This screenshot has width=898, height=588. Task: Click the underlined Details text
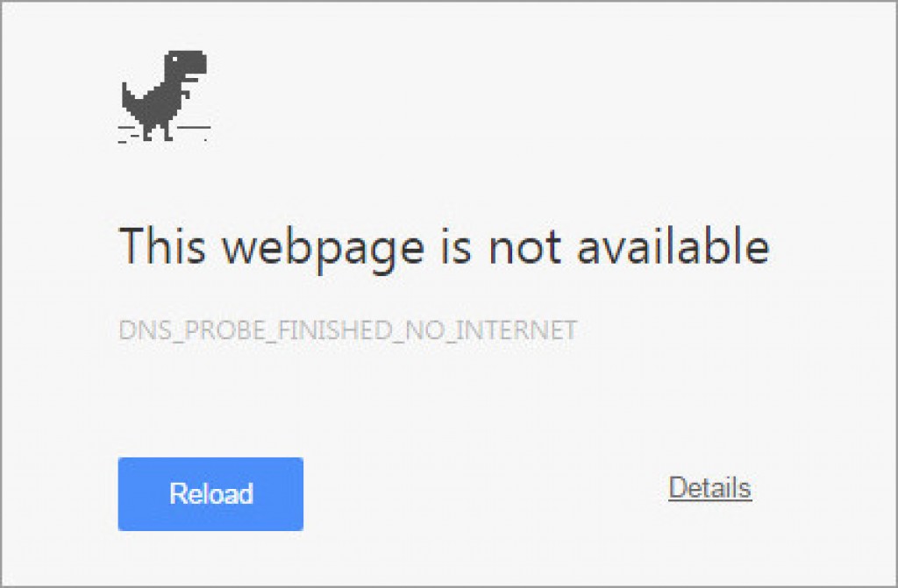[710, 488]
